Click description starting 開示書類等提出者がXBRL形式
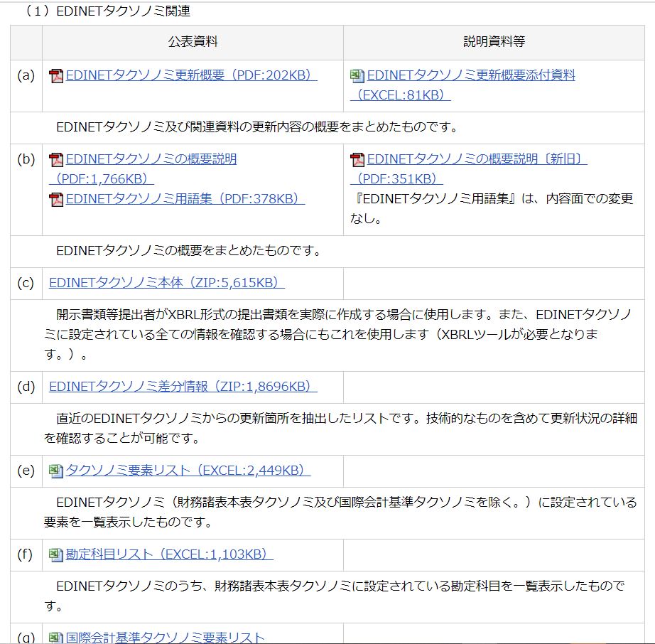The image size is (655, 644). click(x=337, y=335)
